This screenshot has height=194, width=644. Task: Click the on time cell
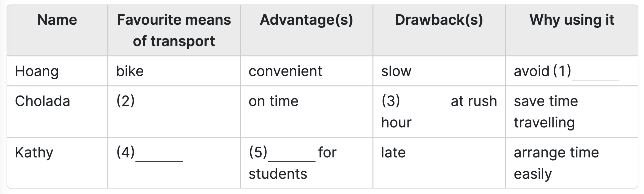(x=273, y=102)
